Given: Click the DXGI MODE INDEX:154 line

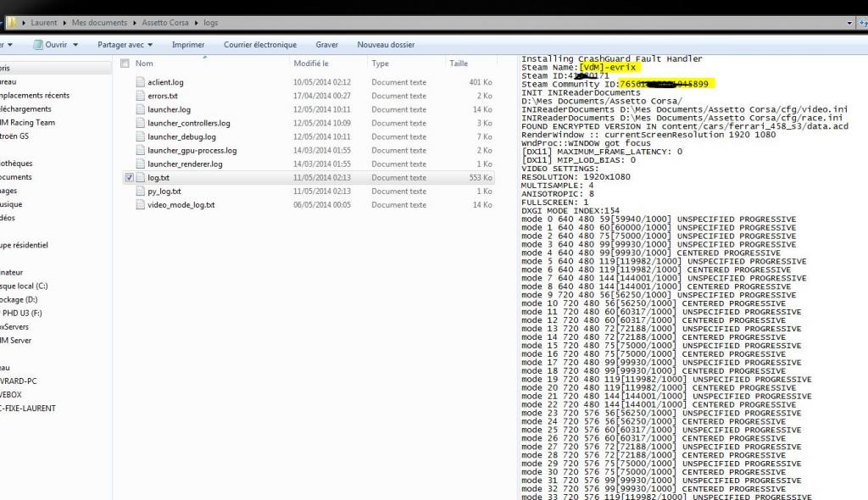Looking at the screenshot, I should pos(570,210).
